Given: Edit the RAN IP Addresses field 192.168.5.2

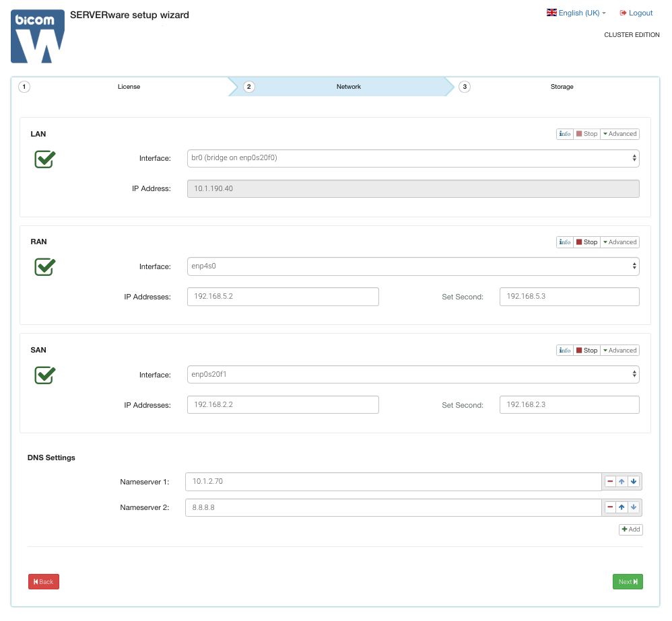Looking at the screenshot, I should [283, 297].
